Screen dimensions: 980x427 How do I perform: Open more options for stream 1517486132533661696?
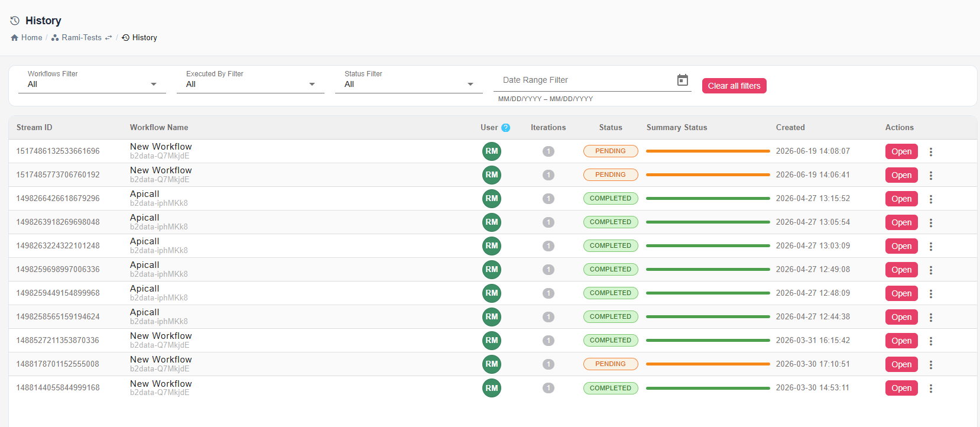931,152
